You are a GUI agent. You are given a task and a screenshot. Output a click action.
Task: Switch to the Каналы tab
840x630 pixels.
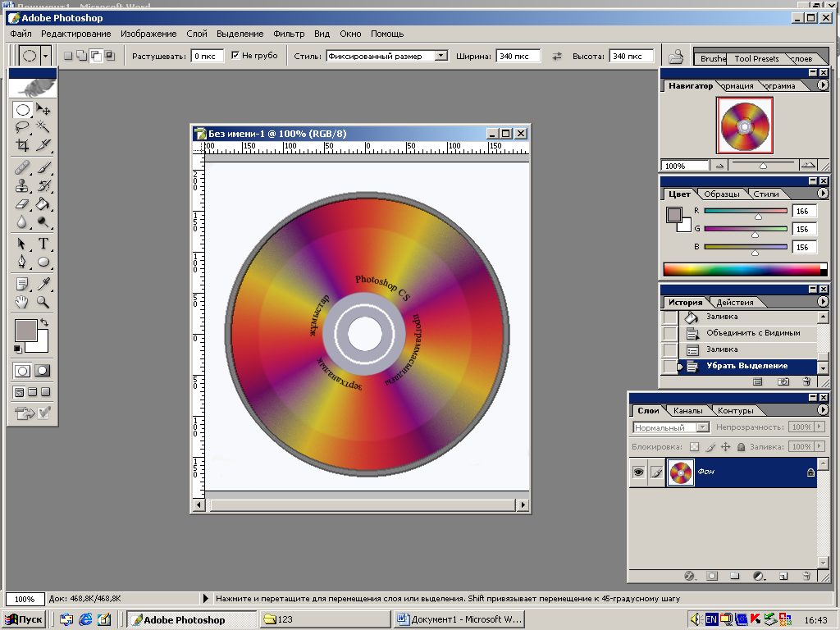coord(688,410)
